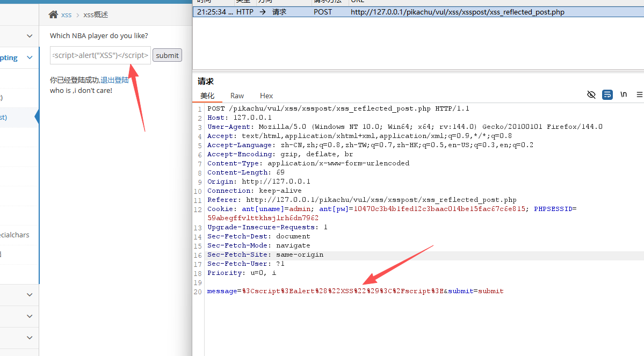The width and height of the screenshot is (644, 356).
Task: Click the direction arrow icon in the history row
Action: [x=263, y=12]
